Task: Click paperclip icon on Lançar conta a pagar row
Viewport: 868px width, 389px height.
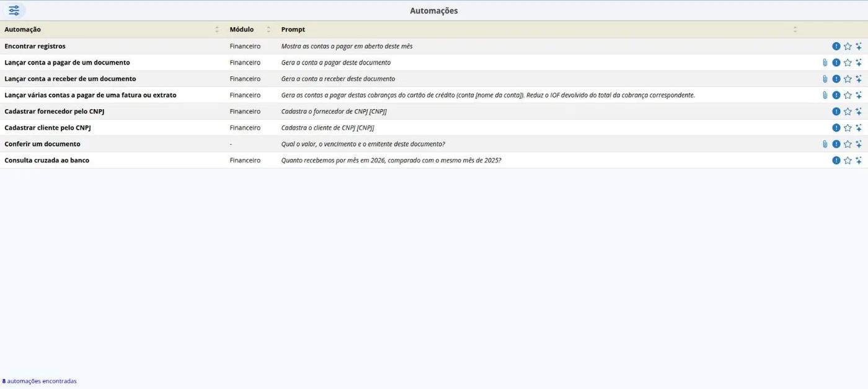Action: pos(825,63)
